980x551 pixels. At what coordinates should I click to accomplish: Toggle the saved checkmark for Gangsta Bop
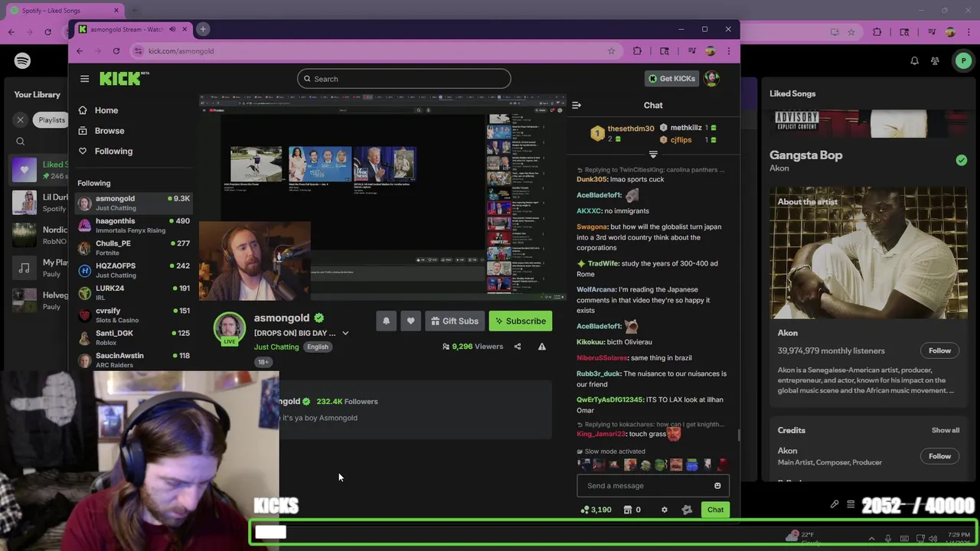[961, 161]
